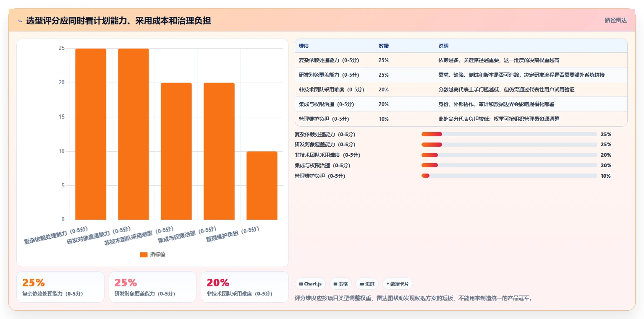Open the pink 25% 研发对象覆盖能力 data card
Screen dimensions: 644x319
coord(152,287)
